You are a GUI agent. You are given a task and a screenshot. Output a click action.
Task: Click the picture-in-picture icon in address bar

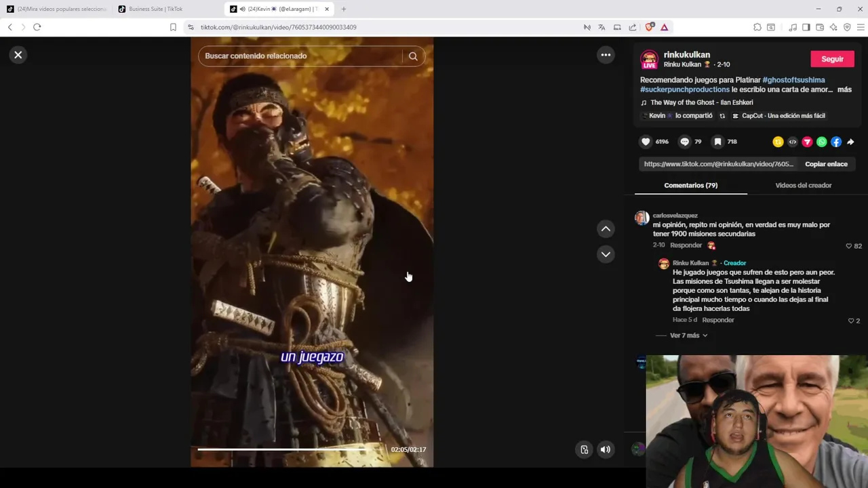pyautogui.click(x=617, y=27)
